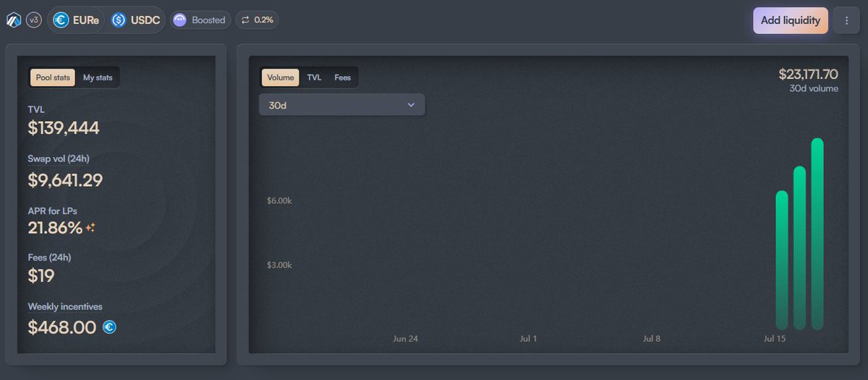Click the $3.00k axis label
868x380 pixels.
click(x=279, y=265)
